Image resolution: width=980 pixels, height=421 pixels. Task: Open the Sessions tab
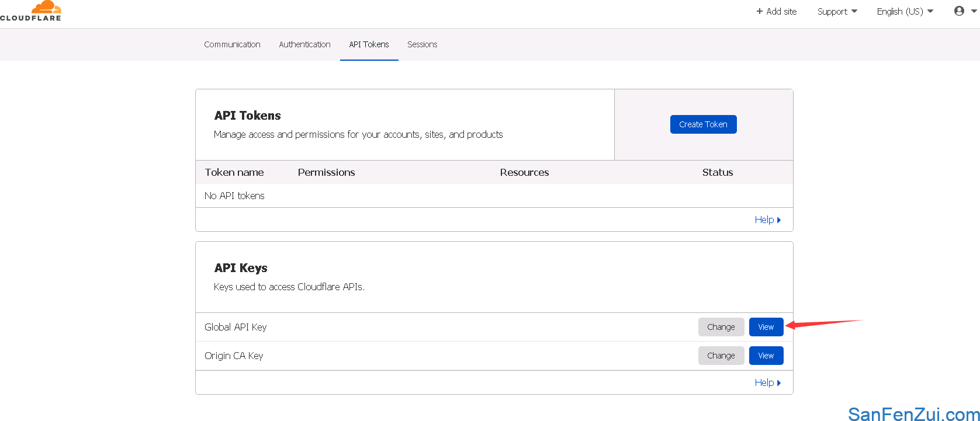point(422,44)
